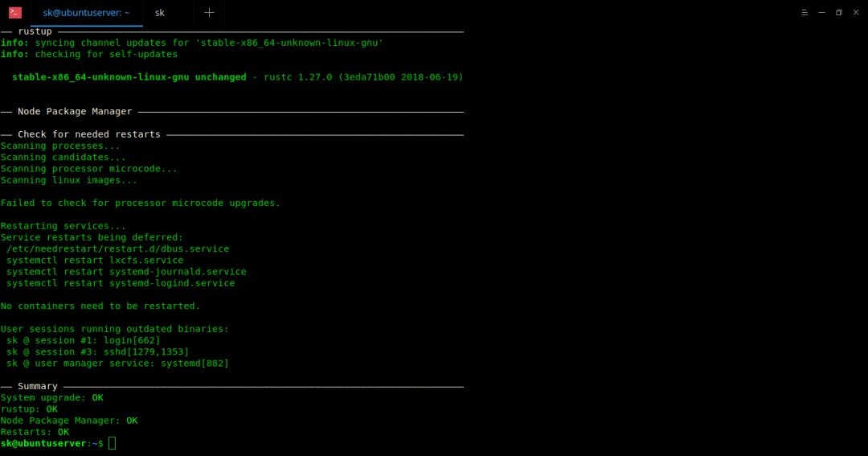The width and height of the screenshot is (868, 456).
Task: Click the terminal app icon in title bar
Action: (14, 12)
